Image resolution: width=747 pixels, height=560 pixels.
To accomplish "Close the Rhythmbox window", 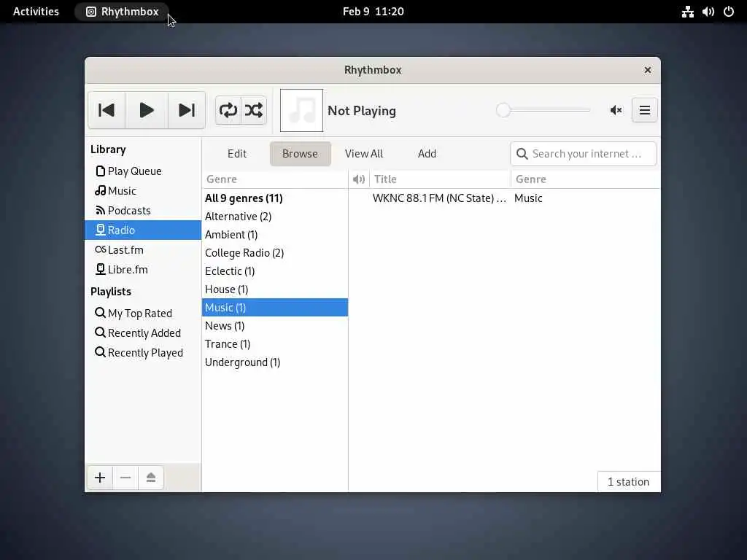I will coord(648,70).
